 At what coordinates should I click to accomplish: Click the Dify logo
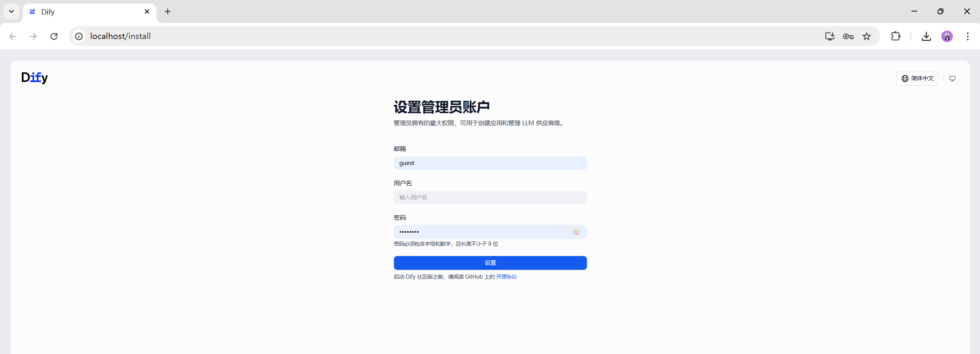pyautogui.click(x=34, y=77)
